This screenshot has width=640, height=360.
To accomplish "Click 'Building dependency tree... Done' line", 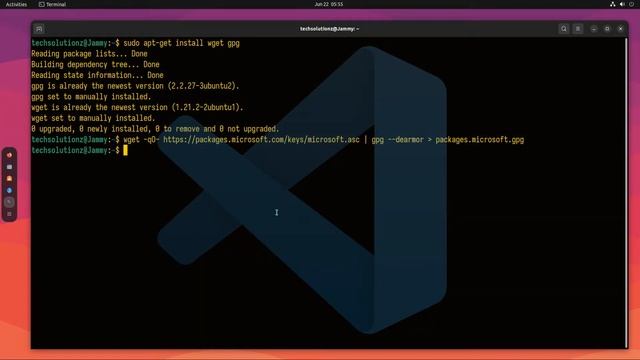I will (96, 64).
